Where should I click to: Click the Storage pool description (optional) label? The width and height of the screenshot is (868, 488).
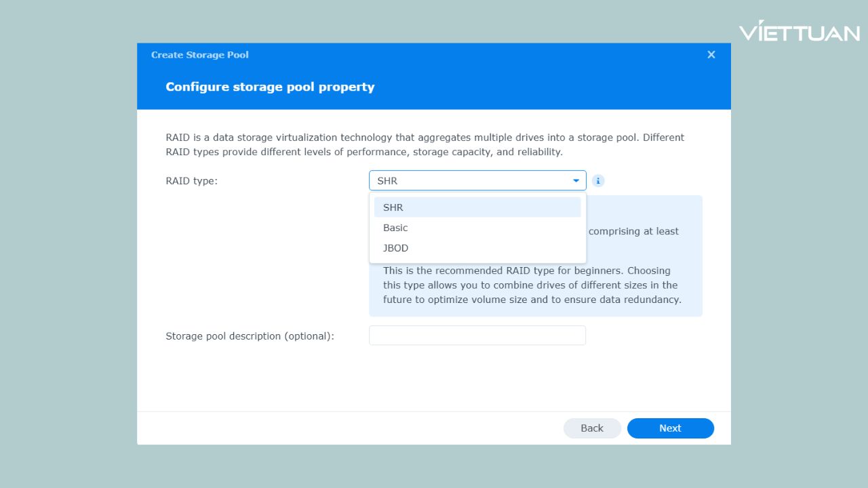[x=250, y=336]
